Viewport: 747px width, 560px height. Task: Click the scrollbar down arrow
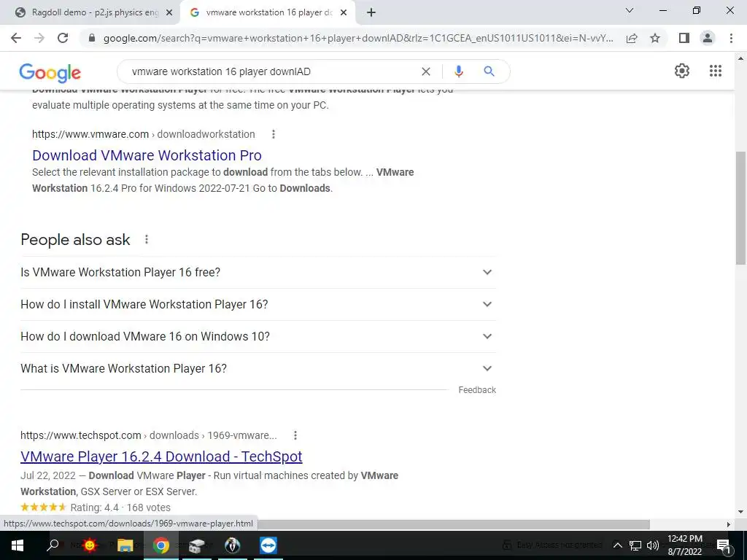[740, 512]
